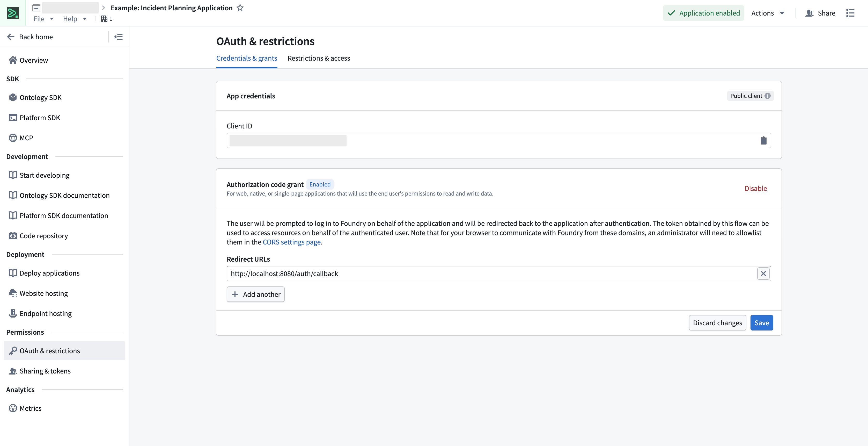The width and height of the screenshot is (868, 446).
Task: Click the Public client badge
Action: (750, 96)
